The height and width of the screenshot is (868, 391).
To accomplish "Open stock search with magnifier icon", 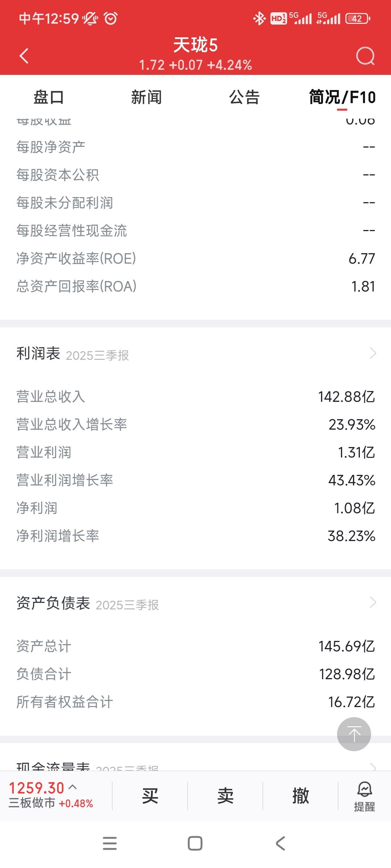I will (365, 56).
